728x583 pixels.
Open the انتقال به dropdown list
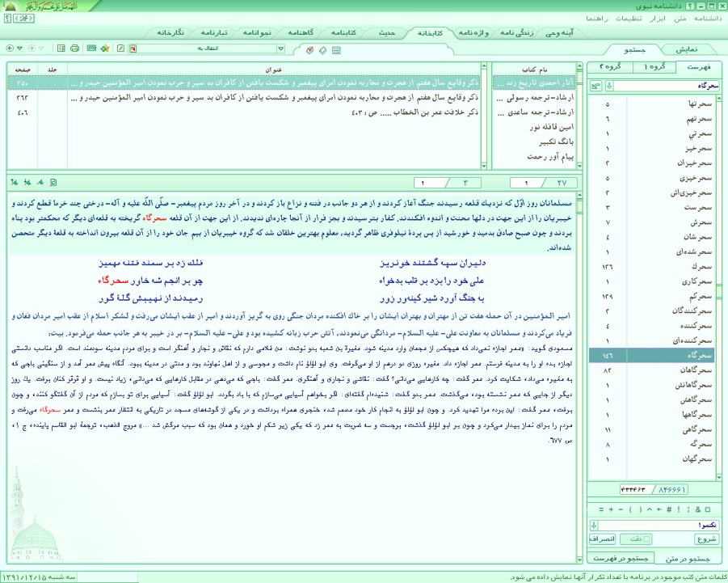(x=280, y=49)
